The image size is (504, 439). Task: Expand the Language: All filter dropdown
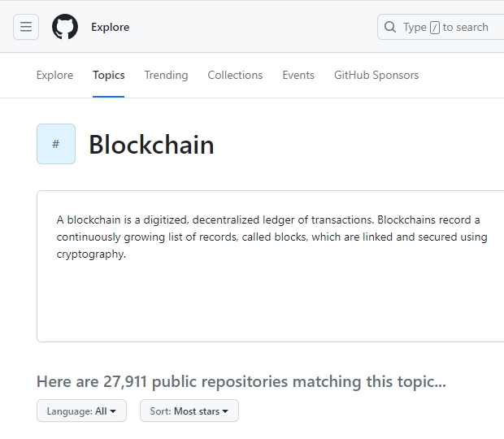tap(80, 411)
